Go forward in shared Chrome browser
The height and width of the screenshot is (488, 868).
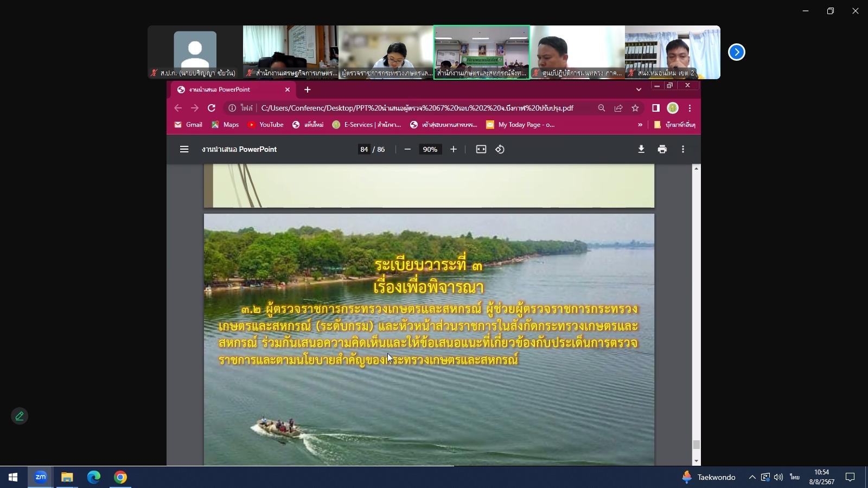tap(195, 108)
